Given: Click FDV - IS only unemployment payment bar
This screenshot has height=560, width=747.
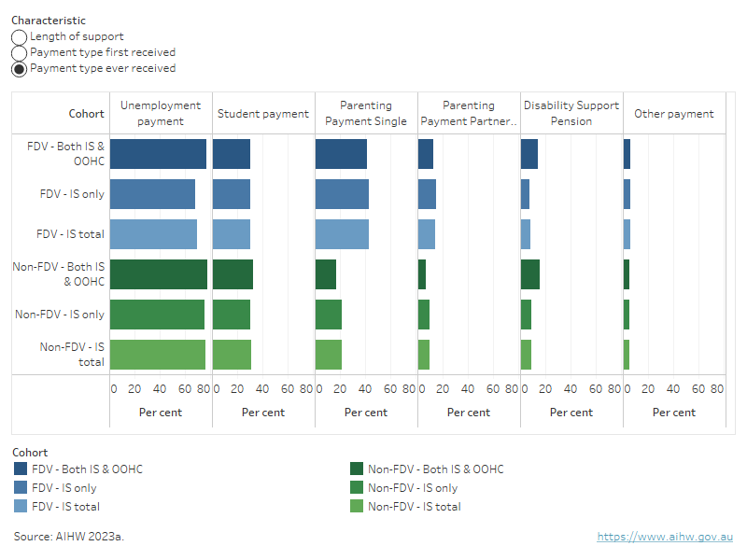Looking at the screenshot, I should pyautogui.click(x=152, y=194).
